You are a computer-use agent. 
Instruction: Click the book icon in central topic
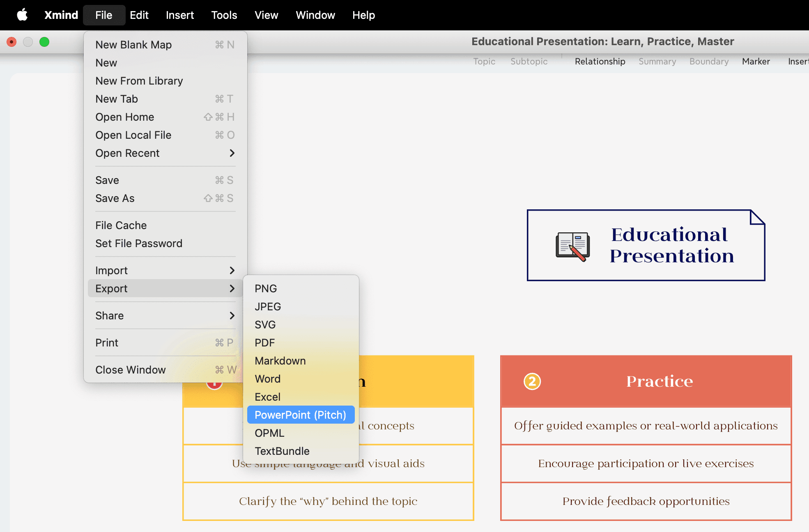572,246
